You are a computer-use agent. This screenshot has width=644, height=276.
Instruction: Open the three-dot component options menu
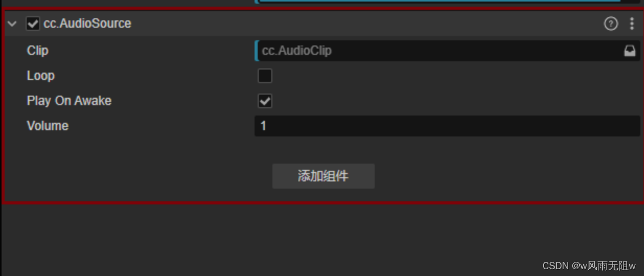pyautogui.click(x=632, y=24)
